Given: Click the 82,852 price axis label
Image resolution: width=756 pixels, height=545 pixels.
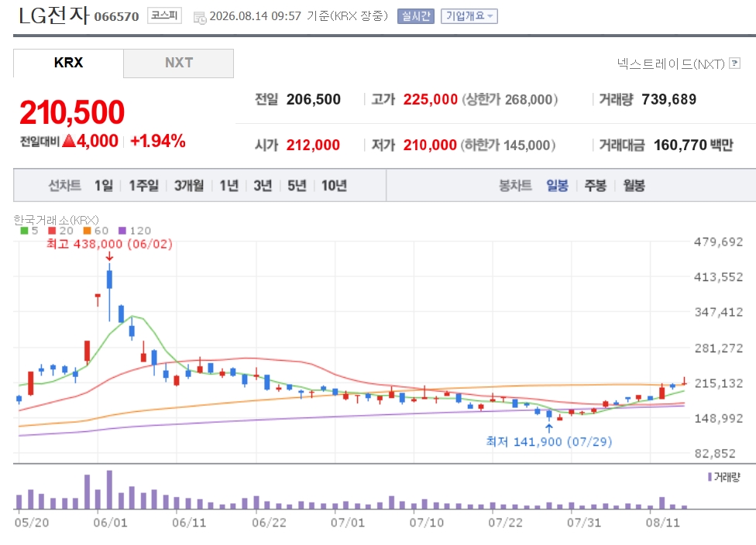Looking at the screenshot, I should pos(715,454).
